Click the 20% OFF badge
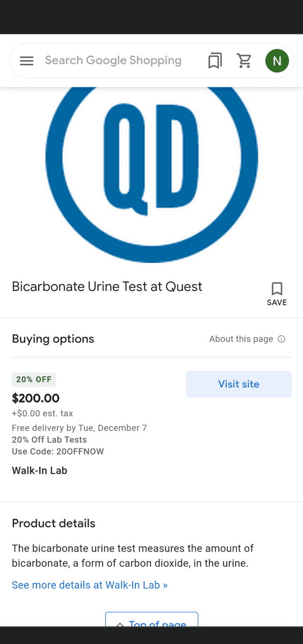 34,379
